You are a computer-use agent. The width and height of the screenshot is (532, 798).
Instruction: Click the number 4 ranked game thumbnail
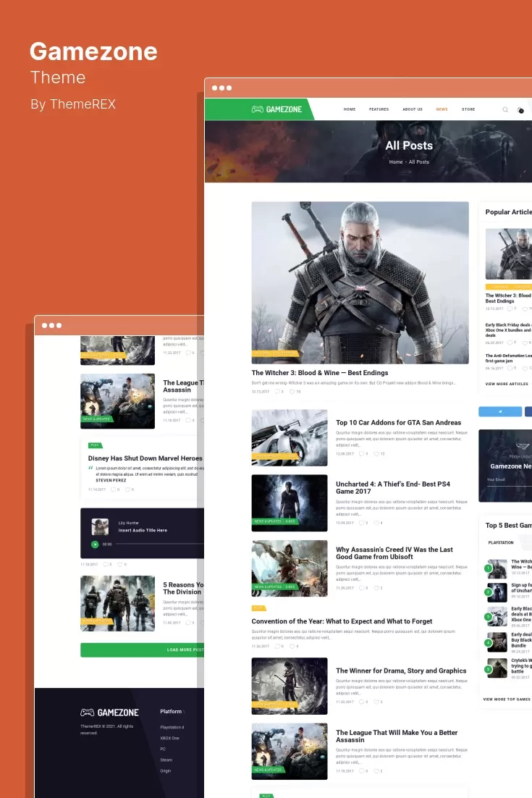coord(497,642)
